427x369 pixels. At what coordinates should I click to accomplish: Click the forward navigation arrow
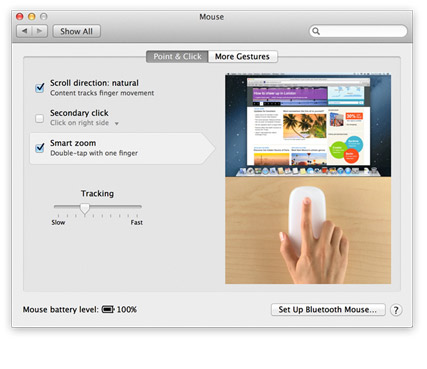coord(40,31)
